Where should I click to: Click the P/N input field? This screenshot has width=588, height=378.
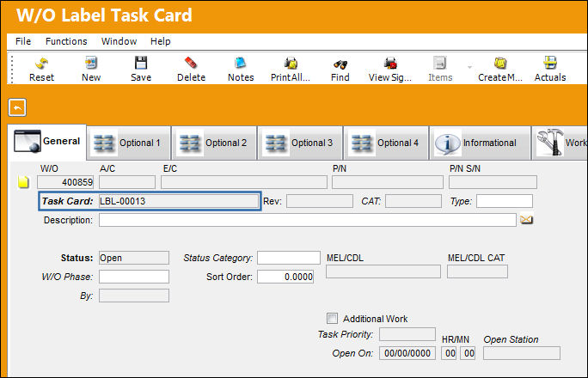click(x=388, y=182)
